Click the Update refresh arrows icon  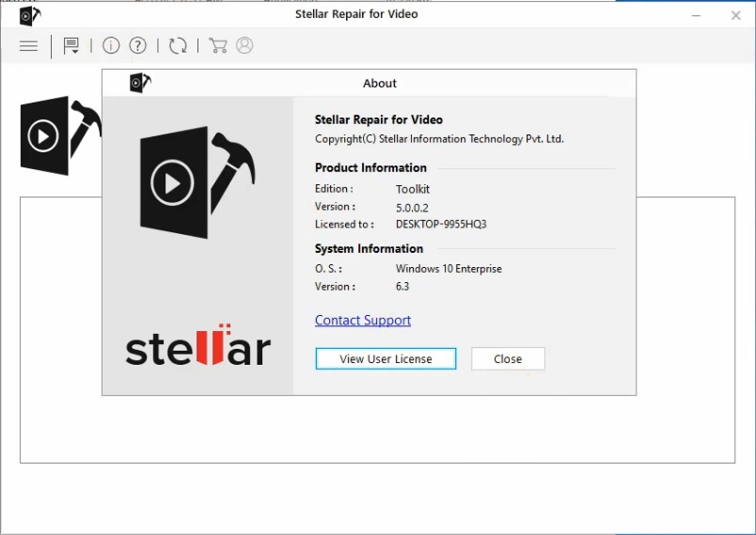(178, 46)
